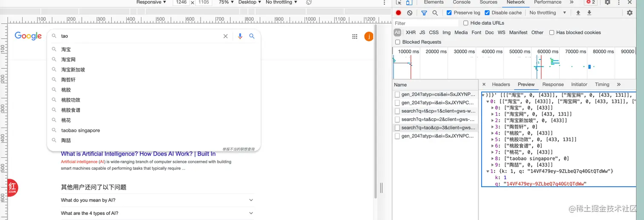
Task: Focus the network Filter input
Action: [426, 23]
